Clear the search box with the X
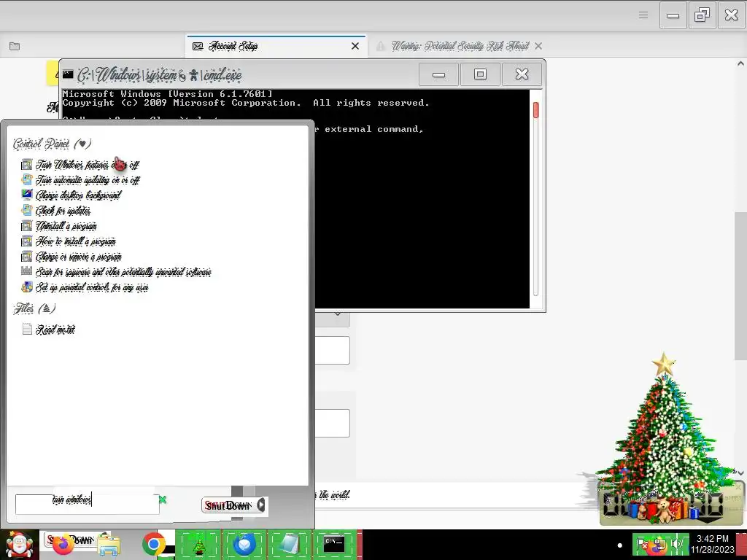747x560 pixels. pyautogui.click(x=163, y=499)
